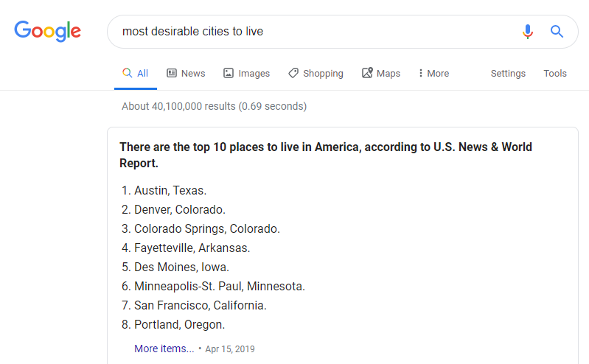
Task: Select the Shopping tag icon
Action: coord(293,73)
